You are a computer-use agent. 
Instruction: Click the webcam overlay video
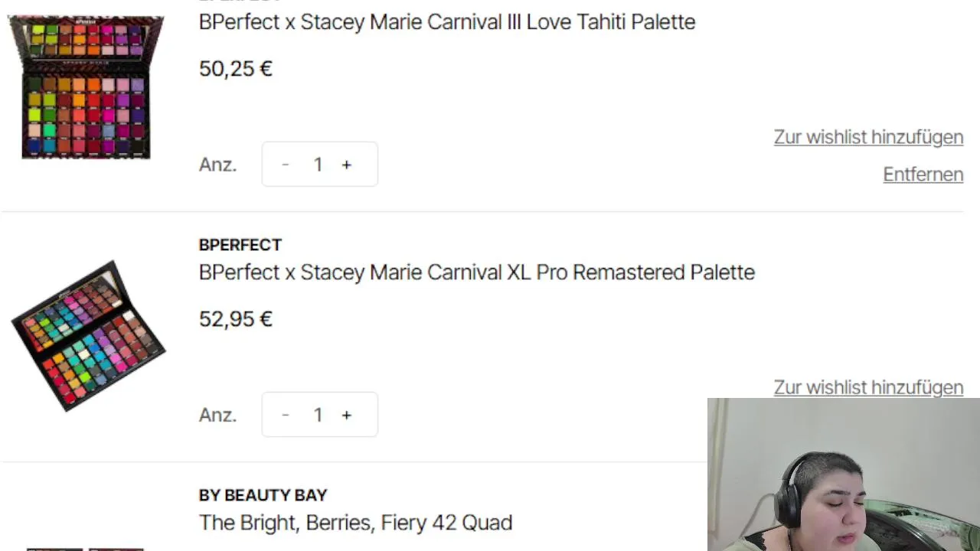[843, 474]
